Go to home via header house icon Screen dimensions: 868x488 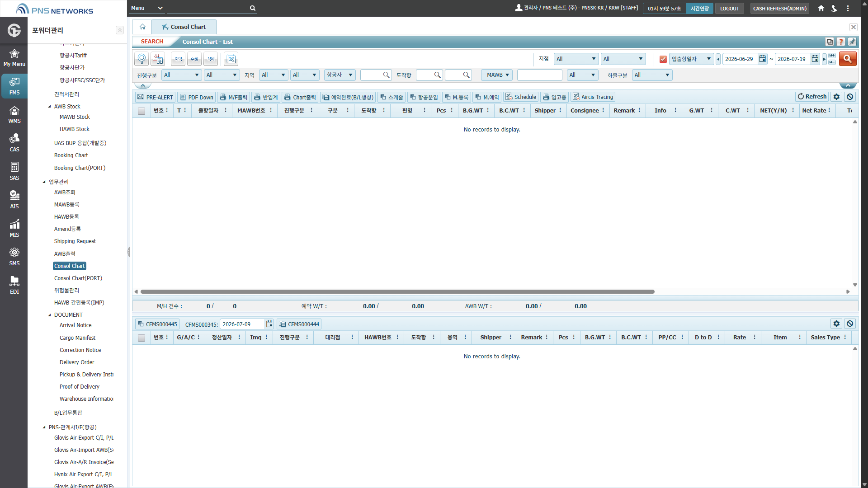[x=821, y=8]
